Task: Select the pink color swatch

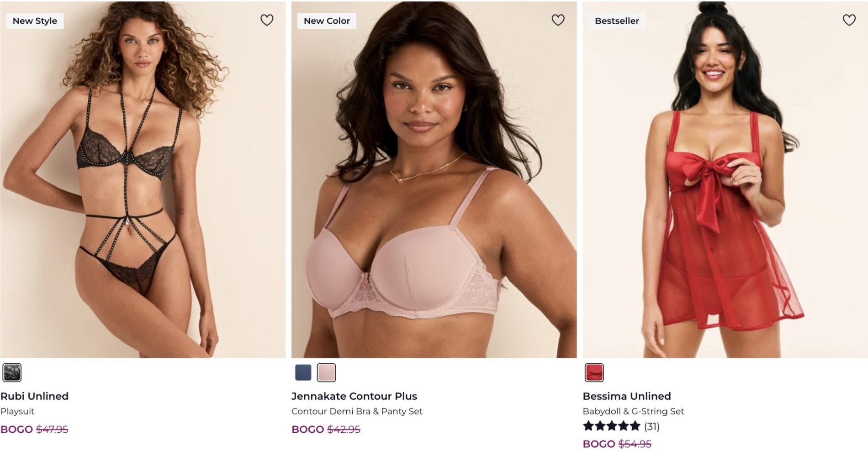Action: point(326,372)
